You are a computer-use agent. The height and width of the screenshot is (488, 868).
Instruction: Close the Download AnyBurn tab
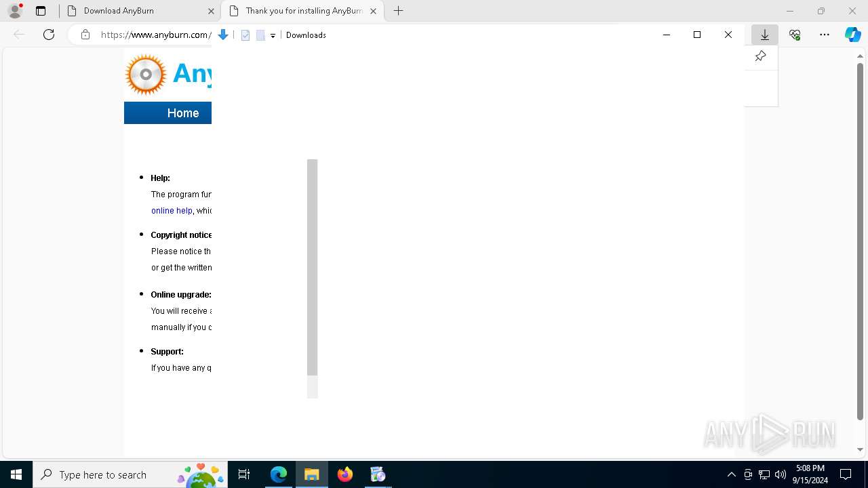pos(210,11)
